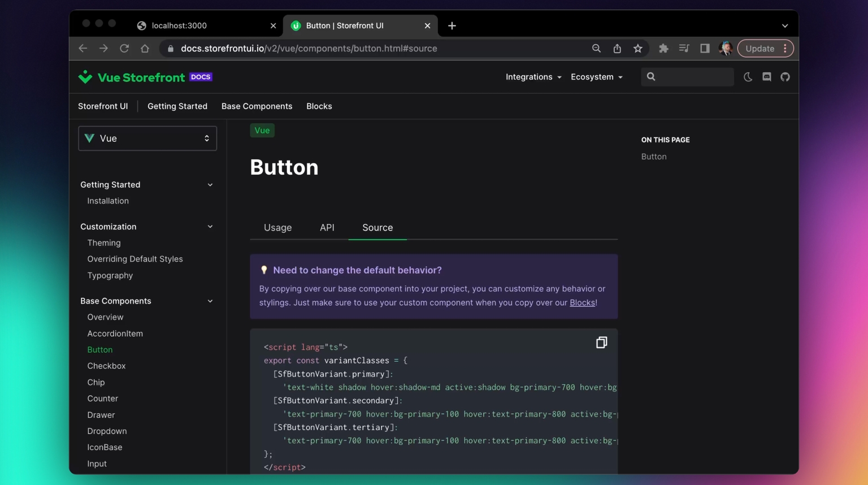Image resolution: width=868 pixels, height=485 pixels.
Task: Click the page zoom magnifier icon
Action: tap(596, 49)
